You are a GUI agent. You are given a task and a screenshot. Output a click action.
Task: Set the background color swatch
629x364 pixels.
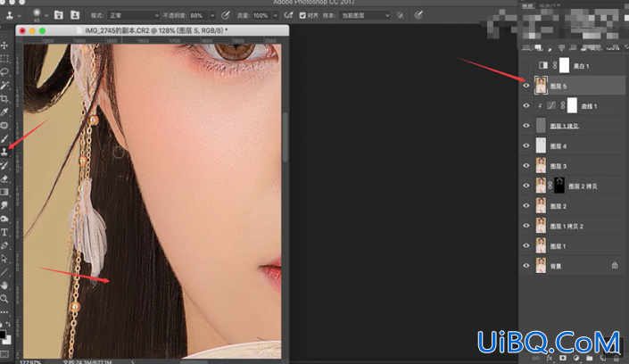8,340
